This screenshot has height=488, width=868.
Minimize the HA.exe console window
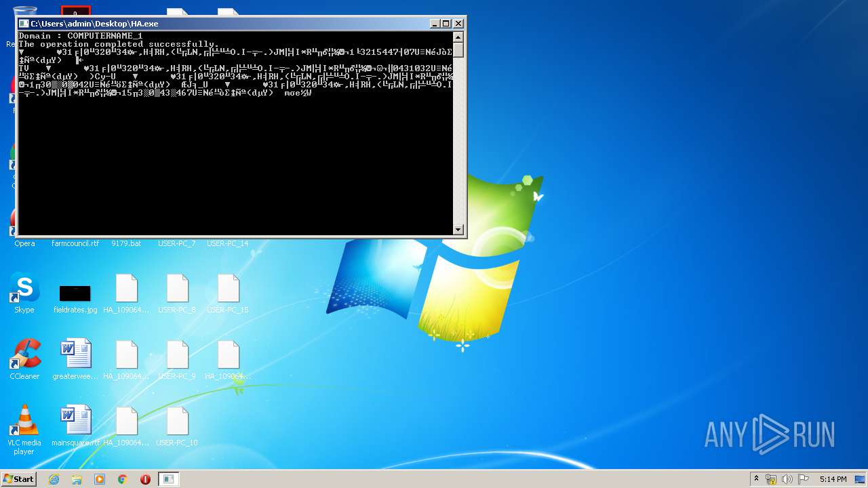coord(435,23)
